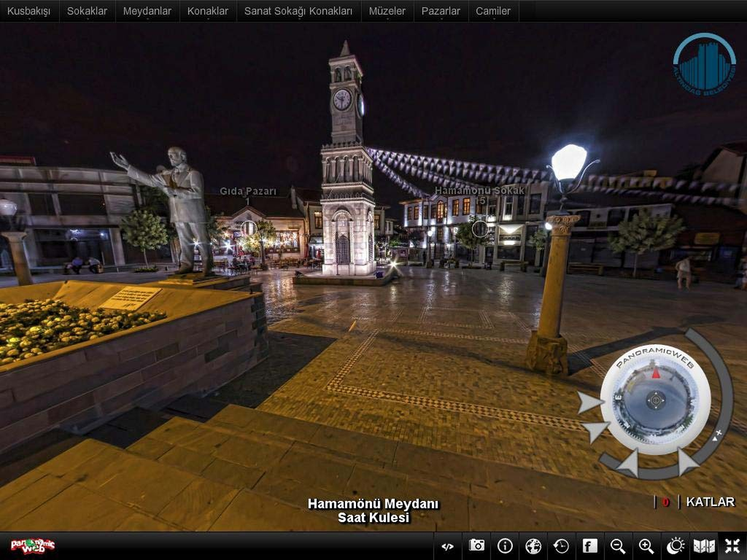Open the Sokaklar menu
Screen dimensions: 747x560
click(x=87, y=11)
